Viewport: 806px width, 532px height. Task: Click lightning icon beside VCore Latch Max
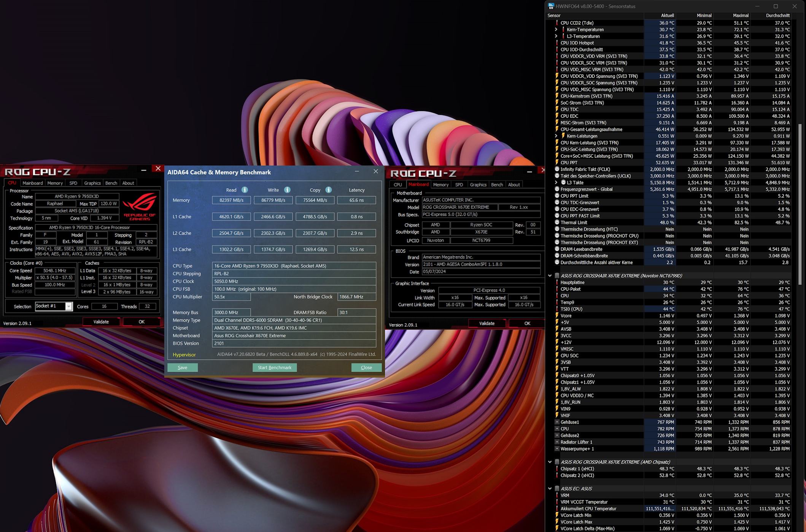coord(557,522)
